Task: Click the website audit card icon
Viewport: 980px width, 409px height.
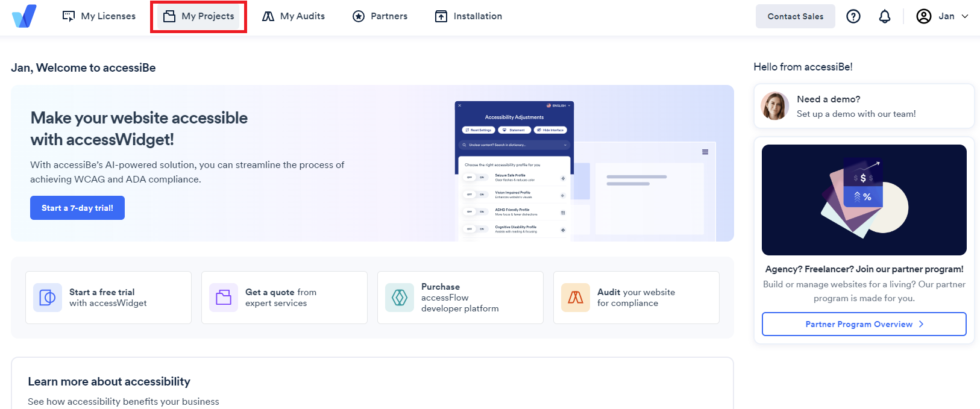Action: point(576,298)
